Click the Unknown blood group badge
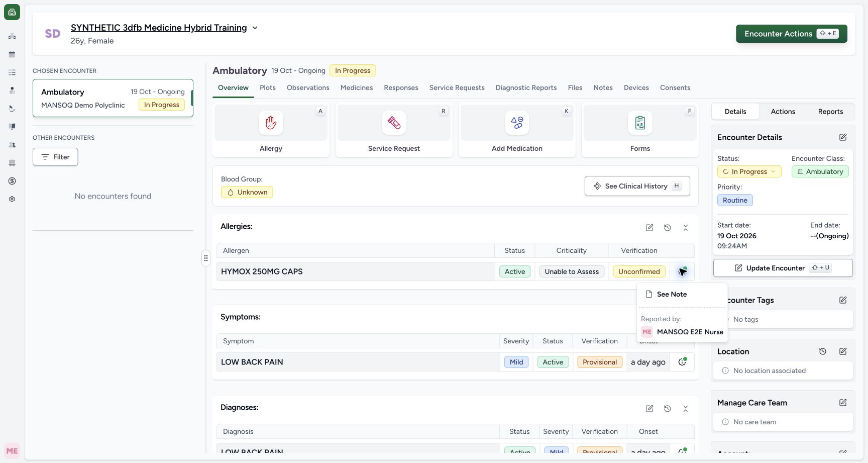The height and width of the screenshot is (463, 868). click(247, 192)
